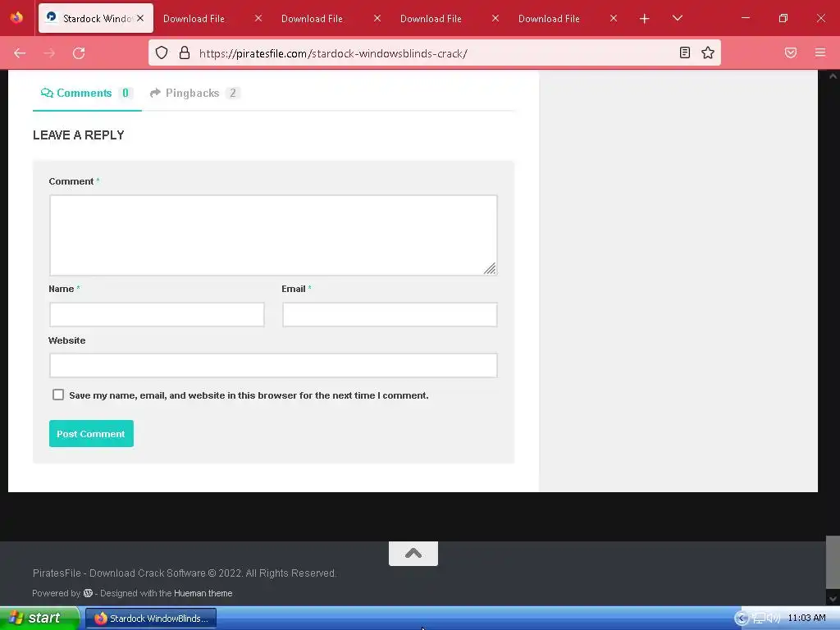Open a new tab with the plus icon
840x630 pixels.
645,19
